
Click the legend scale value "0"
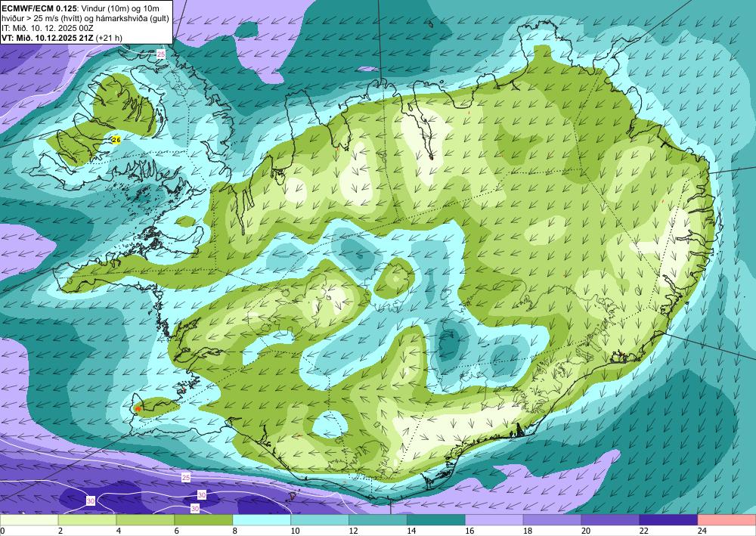(x=2, y=531)
